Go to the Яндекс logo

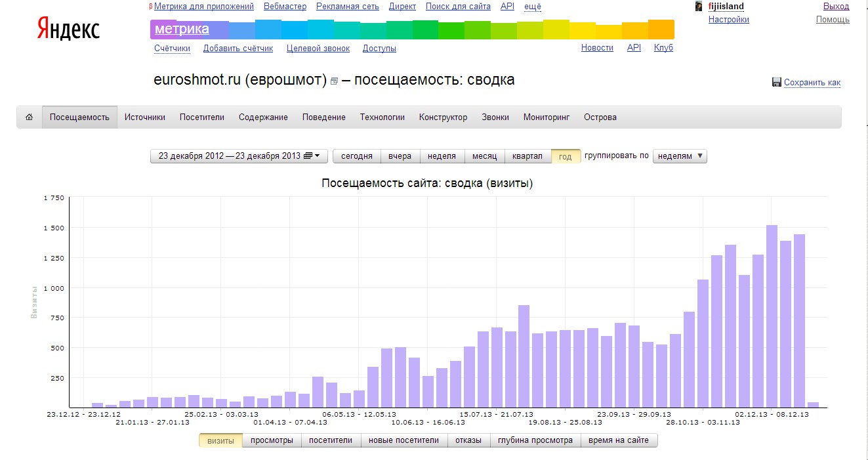point(68,29)
